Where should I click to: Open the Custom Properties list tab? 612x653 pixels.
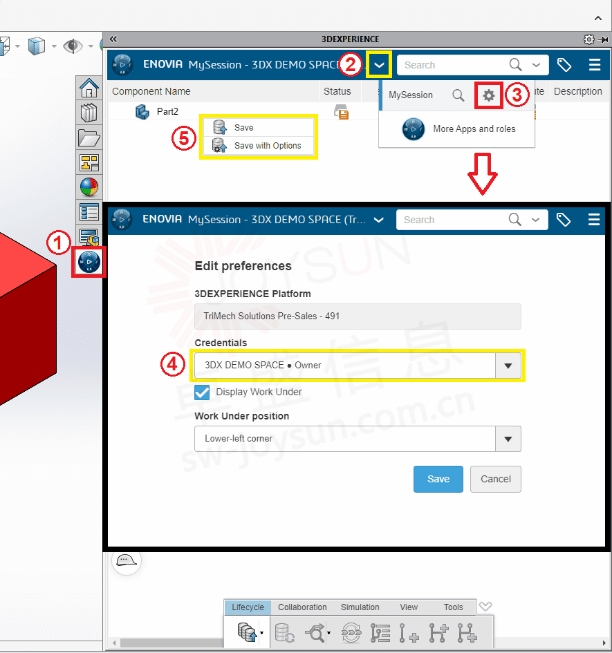(89, 212)
